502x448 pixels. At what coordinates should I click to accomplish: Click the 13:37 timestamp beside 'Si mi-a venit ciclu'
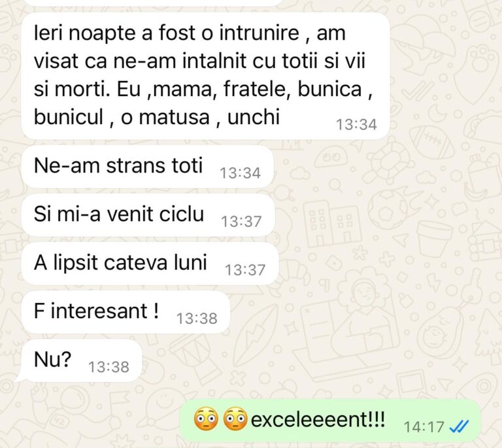click(x=241, y=221)
